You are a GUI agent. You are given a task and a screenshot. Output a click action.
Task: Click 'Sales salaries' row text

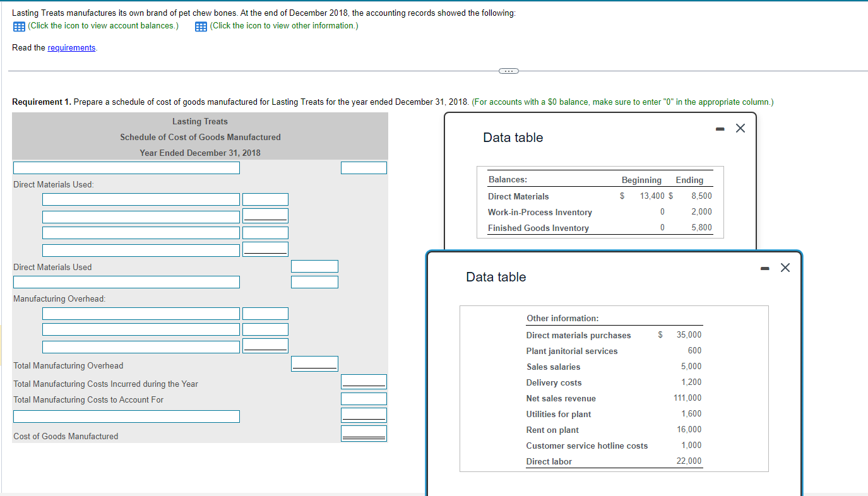[x=553, y=367]
